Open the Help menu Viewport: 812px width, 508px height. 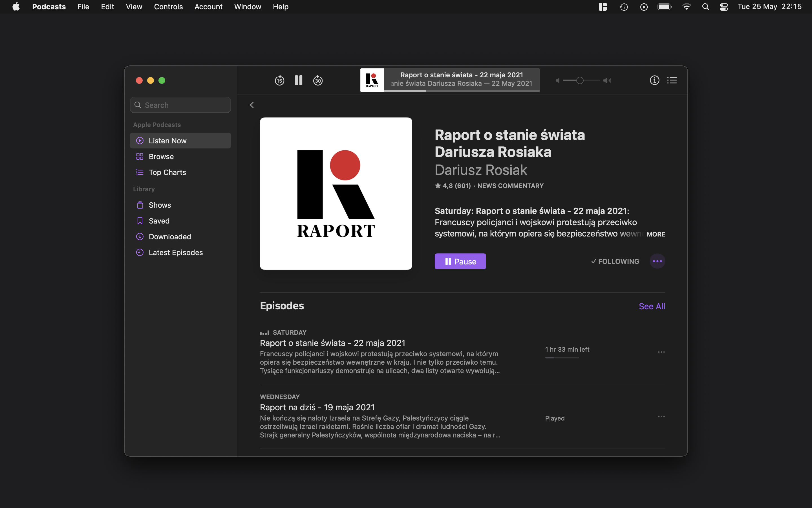click(x=281, y=7)
